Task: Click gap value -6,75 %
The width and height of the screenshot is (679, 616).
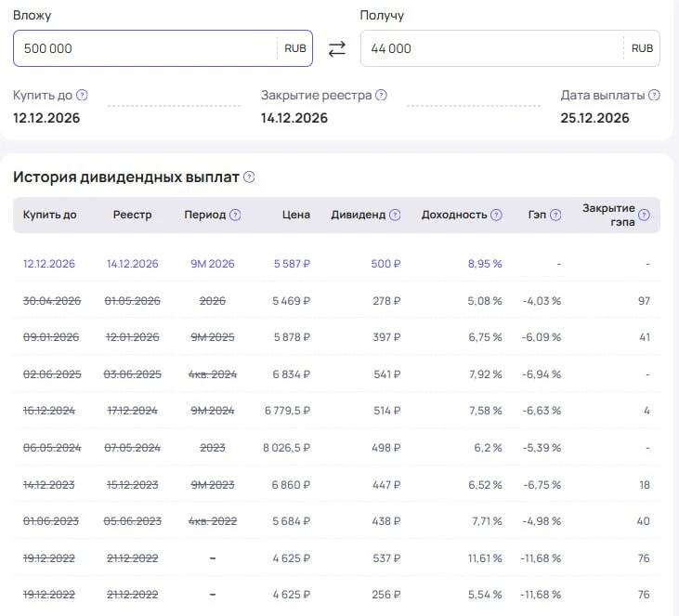Action: tap(542, 485)
